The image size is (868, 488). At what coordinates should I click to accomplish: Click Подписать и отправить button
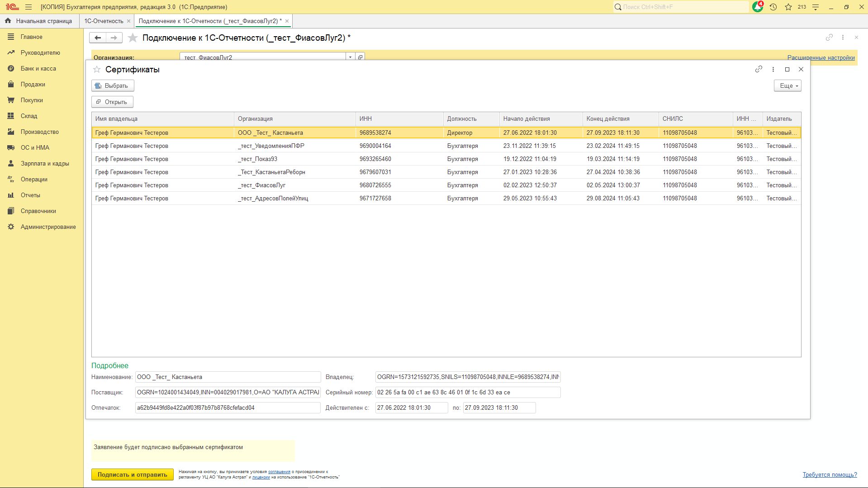click(x=133, y=474)
